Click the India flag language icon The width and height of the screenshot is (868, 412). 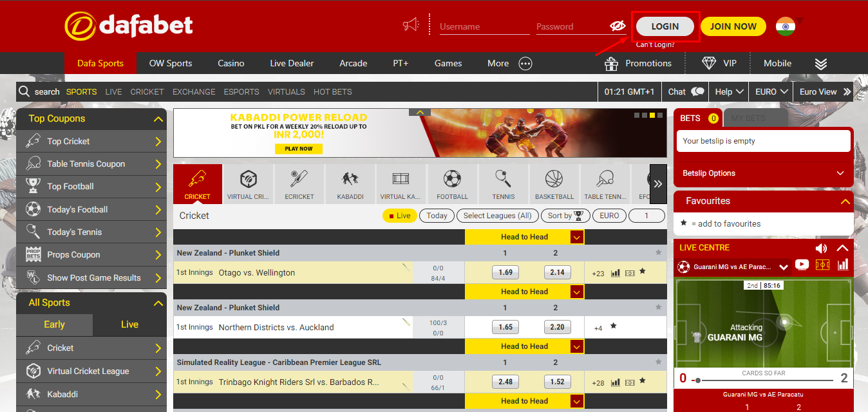pos(786,26)
